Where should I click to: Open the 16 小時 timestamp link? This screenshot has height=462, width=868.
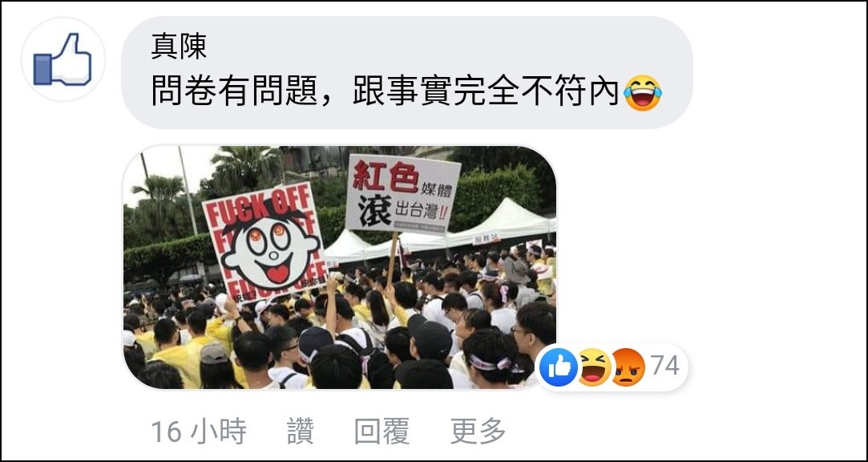pos(199,431)
